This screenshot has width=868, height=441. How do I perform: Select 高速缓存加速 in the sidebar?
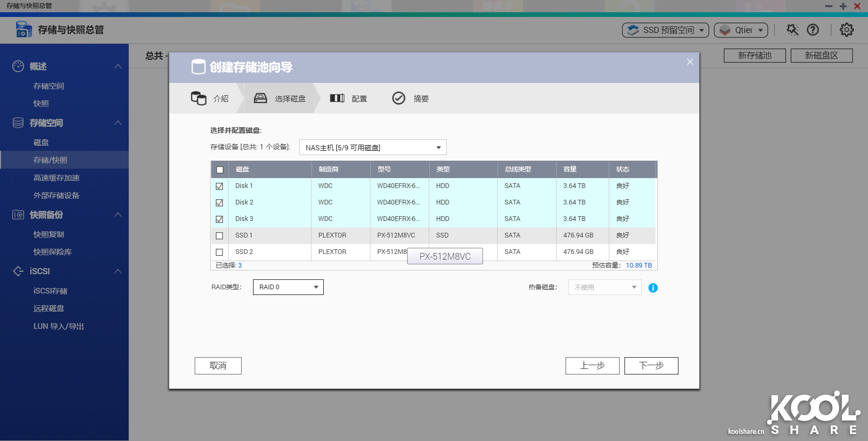coord(57,178)
